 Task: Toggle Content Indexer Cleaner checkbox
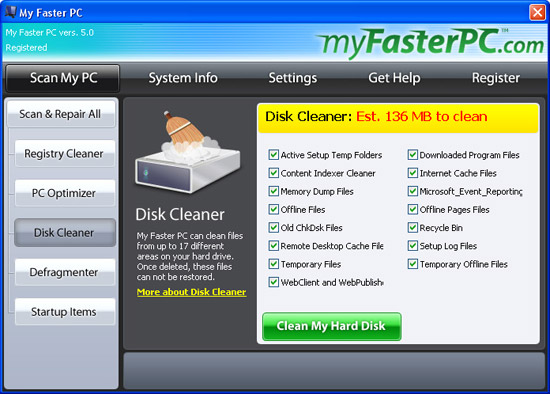273,173
